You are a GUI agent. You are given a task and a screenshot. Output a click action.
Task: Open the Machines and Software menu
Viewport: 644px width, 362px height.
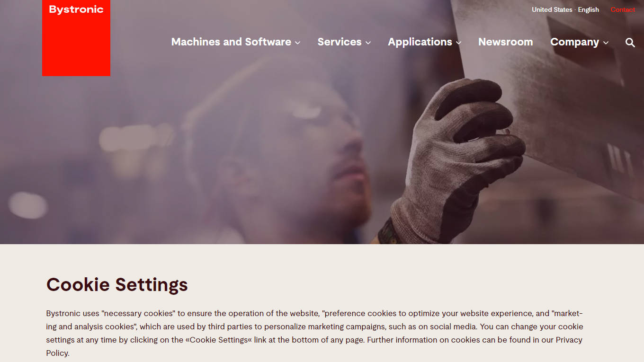click(x=231, y=42)
